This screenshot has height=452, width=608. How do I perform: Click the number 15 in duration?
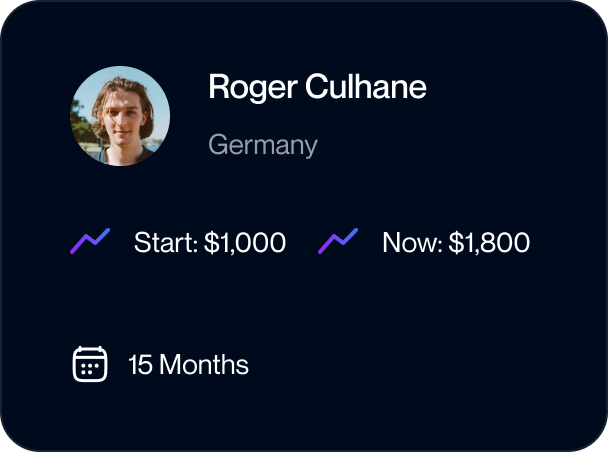[x=140, y=364]
